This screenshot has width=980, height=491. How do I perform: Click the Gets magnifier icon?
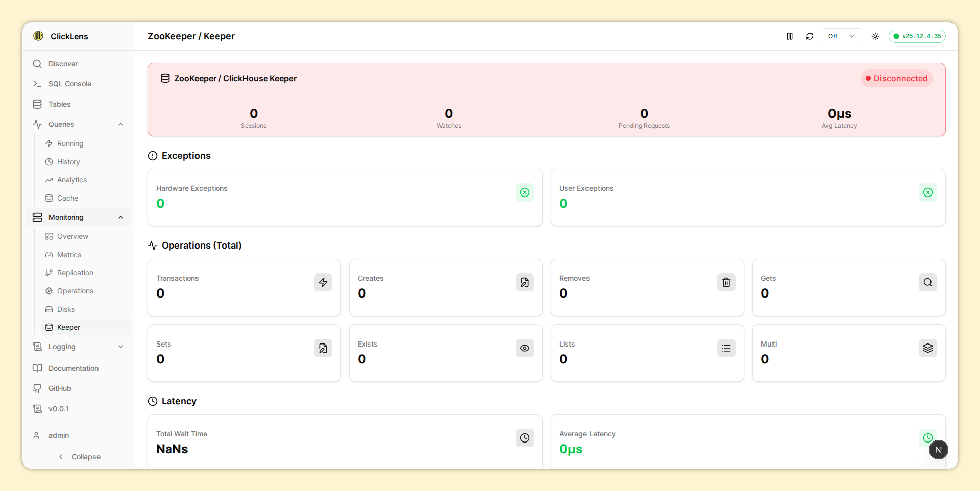coord(927,282)
